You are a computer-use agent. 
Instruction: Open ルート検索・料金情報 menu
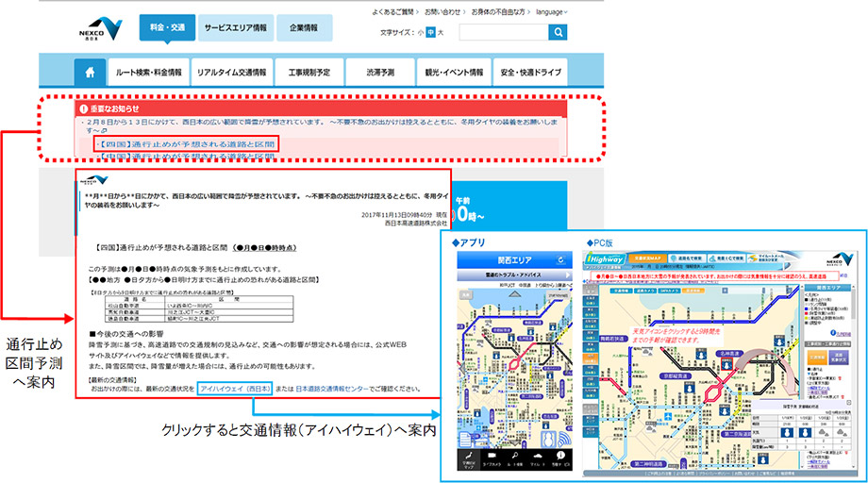(148, 73)
